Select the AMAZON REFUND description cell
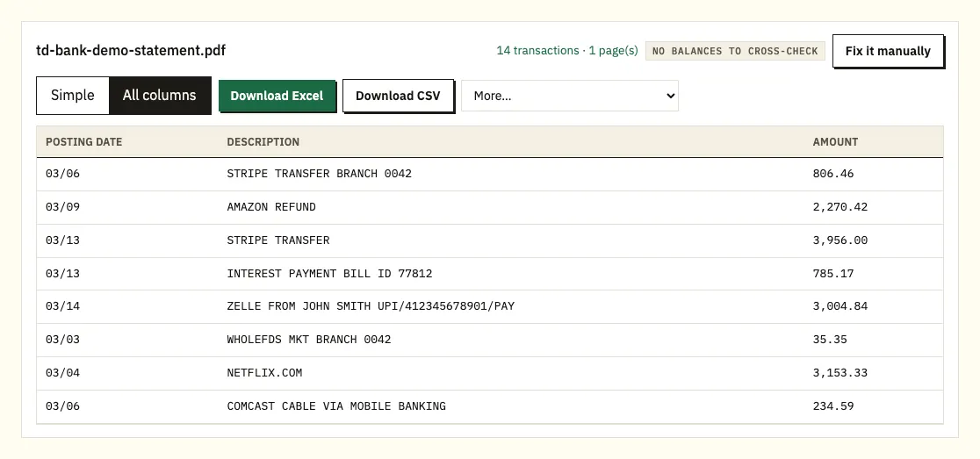 coord(271,207)
